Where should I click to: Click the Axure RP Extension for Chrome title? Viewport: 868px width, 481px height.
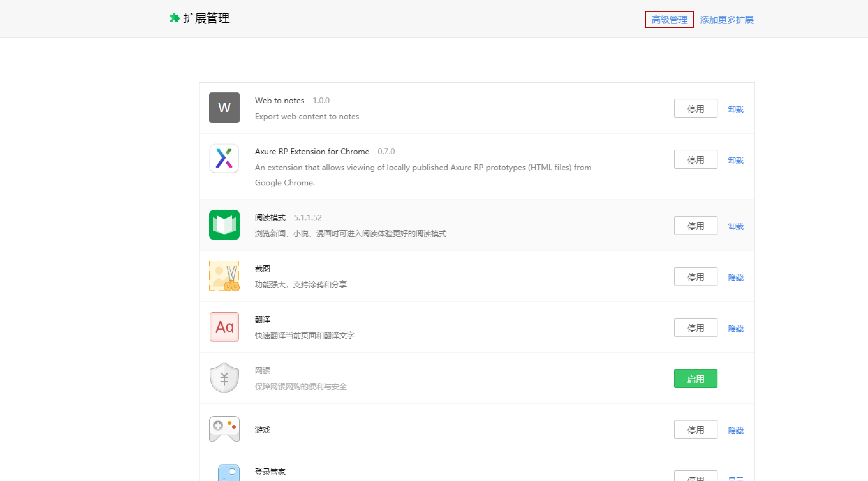[x=312, y=151]
